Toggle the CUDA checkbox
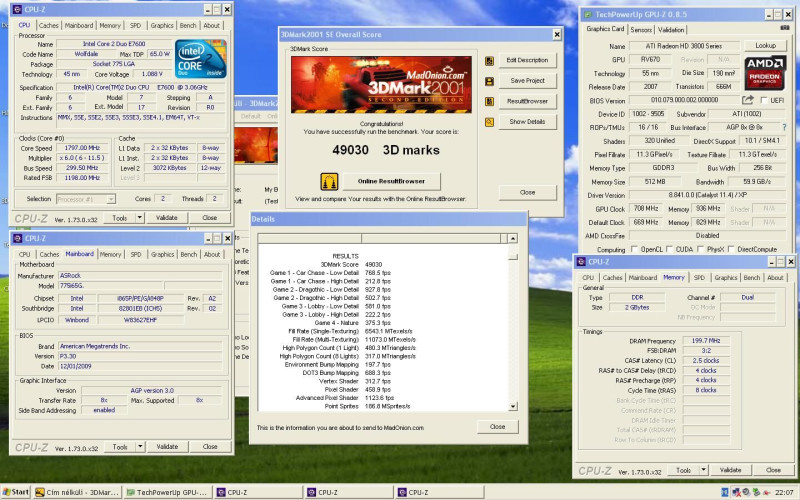This screenshot has height=500, width=800. 669,249
